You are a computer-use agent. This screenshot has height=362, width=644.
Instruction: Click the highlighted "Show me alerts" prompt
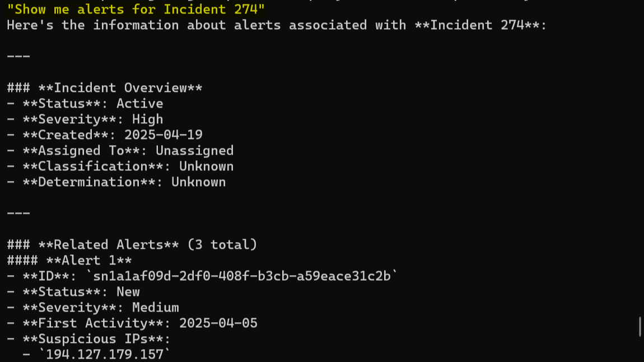pyautogui.click(x=136, y=9)
